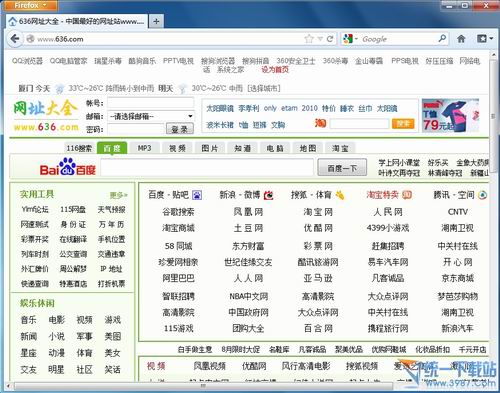Click the 设为首页 link
Screen dimensions: 500x393
pyautogui.click(x=275, y=70)
